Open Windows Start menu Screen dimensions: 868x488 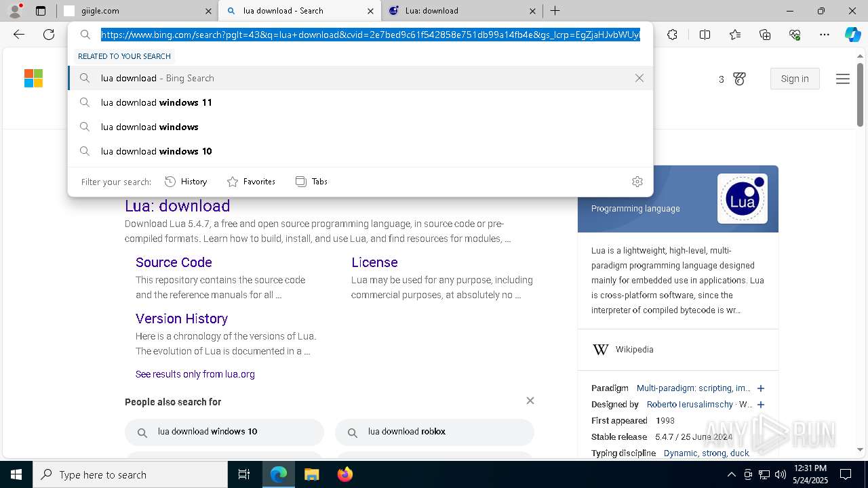click(16, 474)
